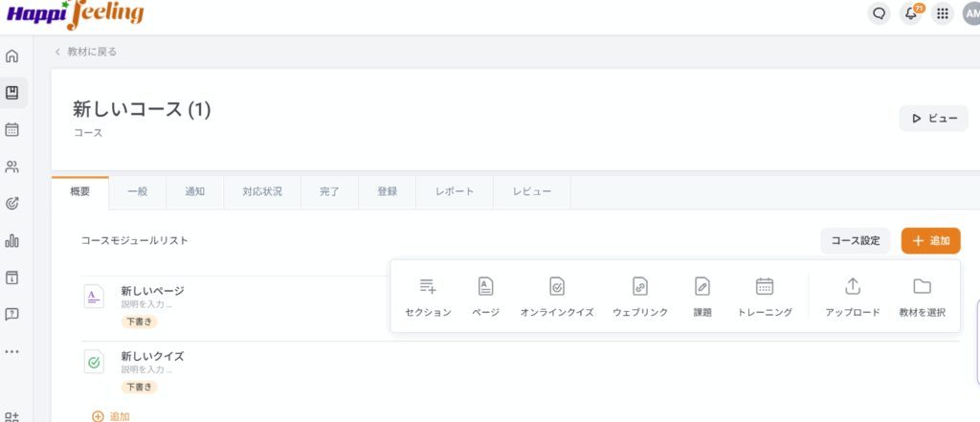Select the Assignment (課題) icon

tap(702, 287)
